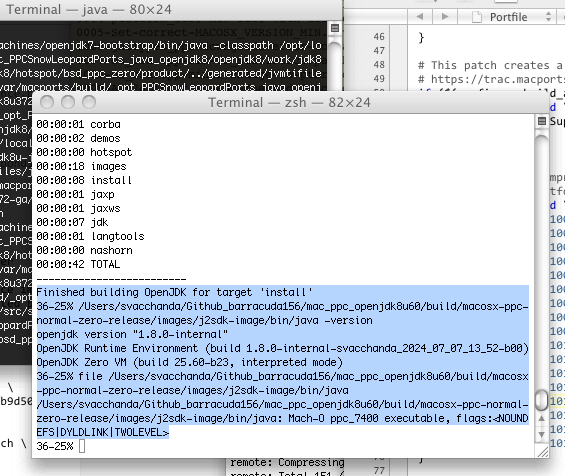Go back in the editor navigation bar
The width and height of the screenshot is (565, 476).
pos(419,17)
